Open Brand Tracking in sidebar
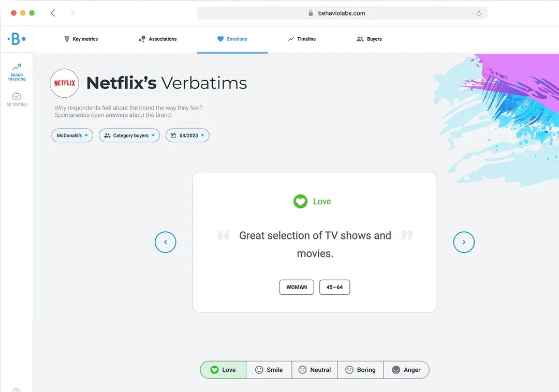This screenshot has width=559, height=392. coord(17,72)
